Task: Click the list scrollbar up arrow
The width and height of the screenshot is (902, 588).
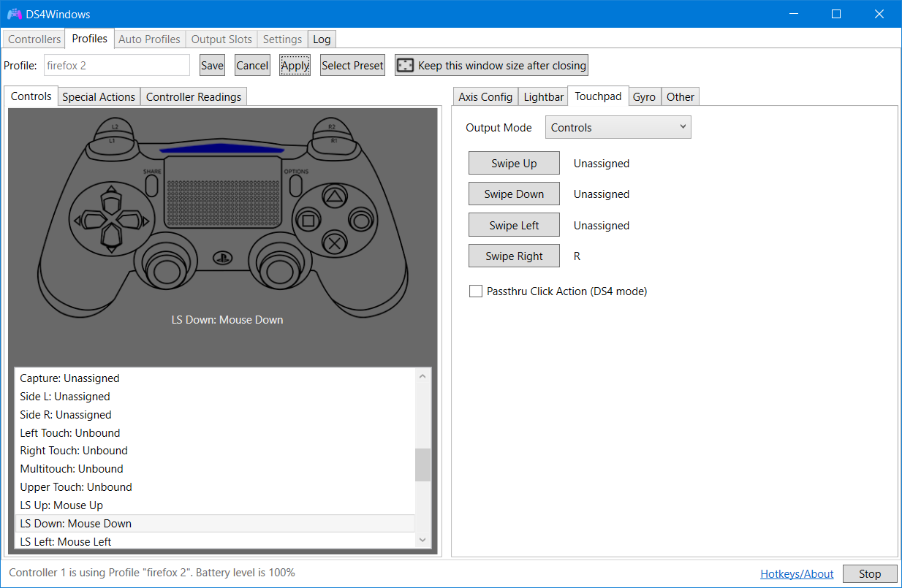Action: point(422,376)
